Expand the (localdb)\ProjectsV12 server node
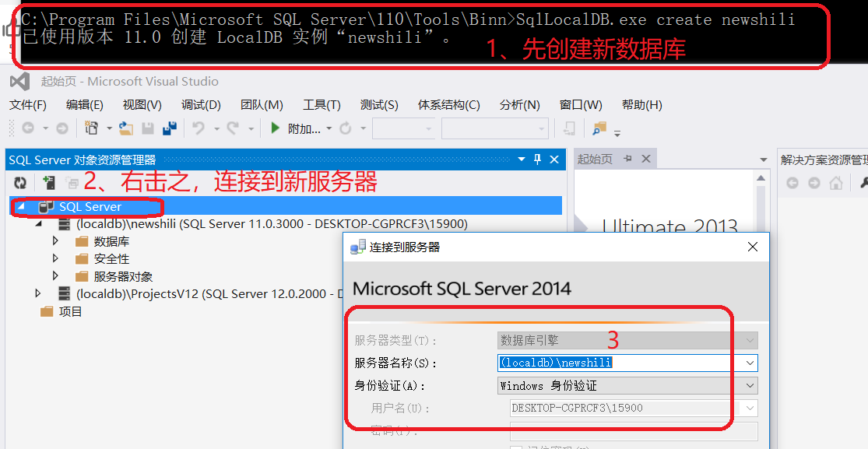868x449 pixels. [x=38, y=293]
